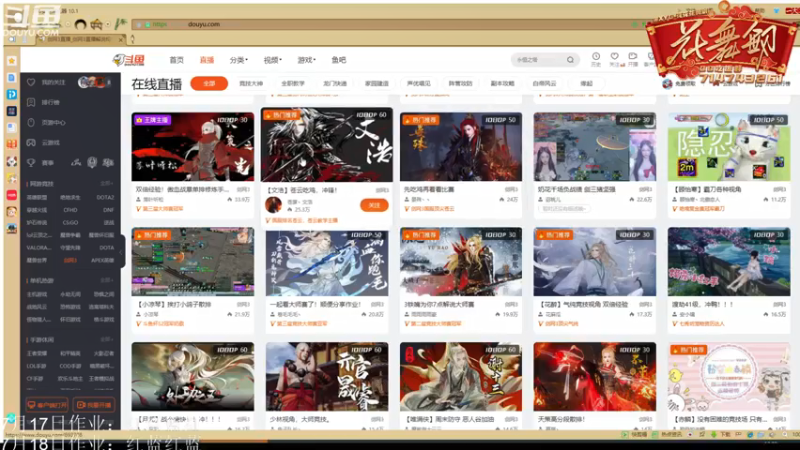
Task: Click the Douyu logo in the header
Action: point(129,60)
